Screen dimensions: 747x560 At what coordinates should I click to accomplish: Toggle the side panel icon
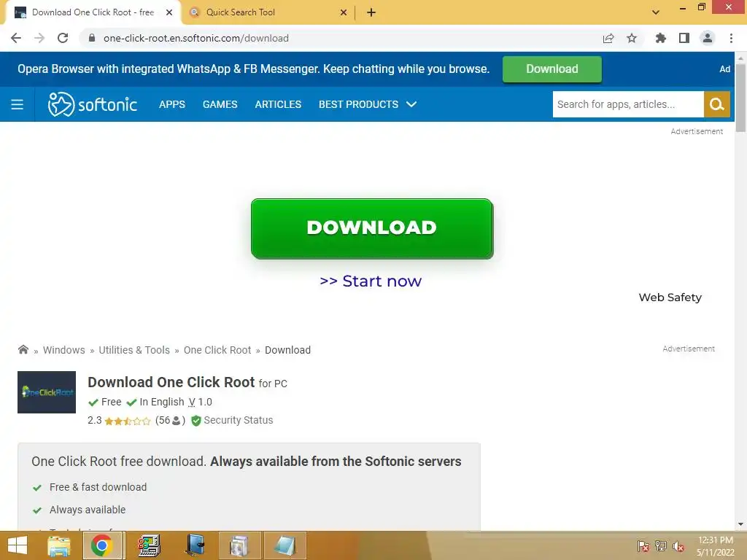[684, 38]
